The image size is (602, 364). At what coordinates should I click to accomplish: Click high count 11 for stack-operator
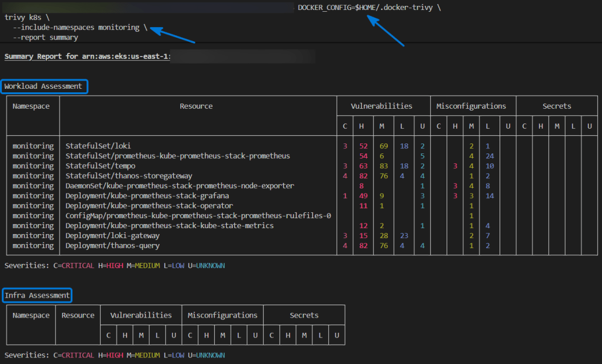tap(363, 206)
